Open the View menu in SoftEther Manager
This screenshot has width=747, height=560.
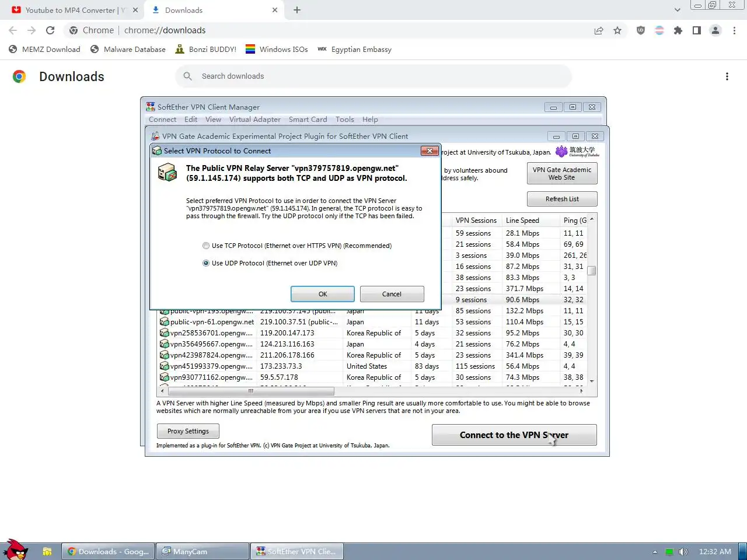pyautogui.click(x=213, y=120)
